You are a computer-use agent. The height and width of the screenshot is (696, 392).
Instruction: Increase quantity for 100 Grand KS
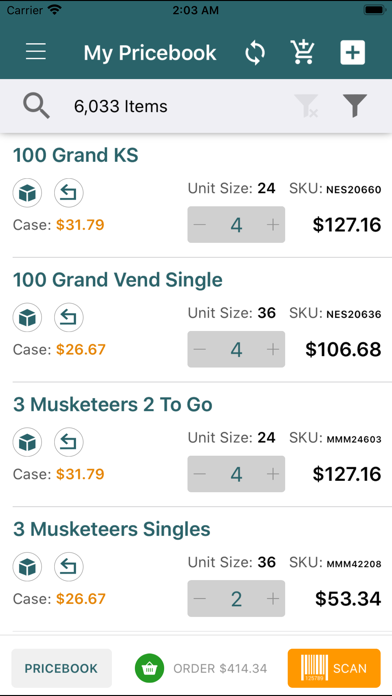point(273,225)
